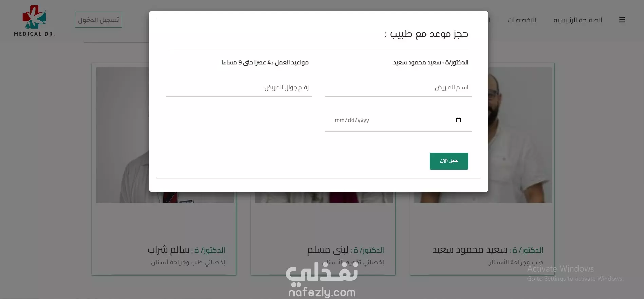Focus the اسم المريض input field
Screen dimensions: 644x299
[398, 88]
